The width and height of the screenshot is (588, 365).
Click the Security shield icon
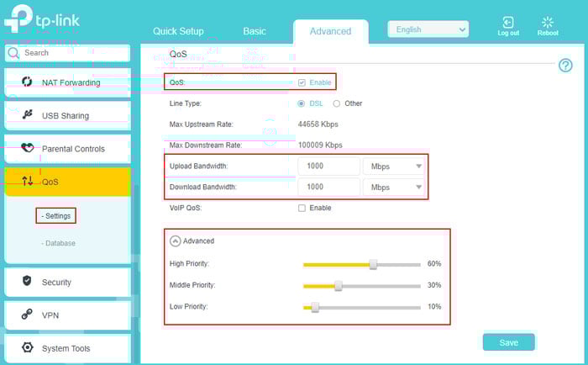pos(27,281)
